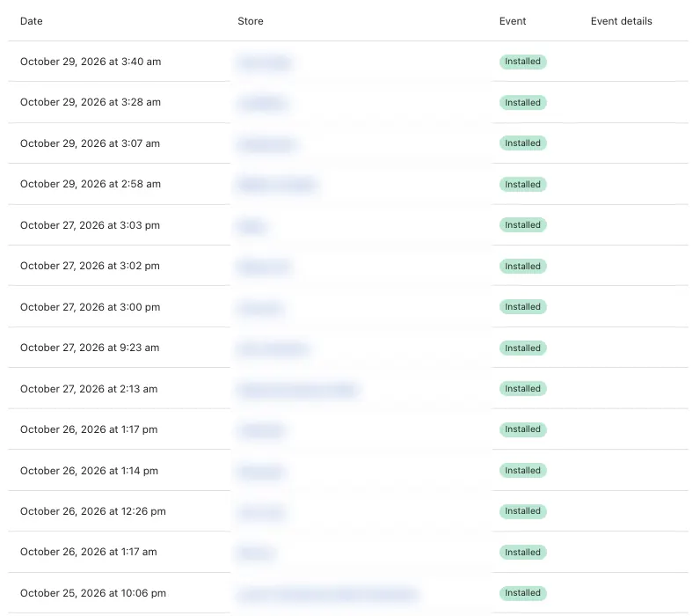Open blurred store link in 3:02 pm row
This screenshot has width=700, height=616.
click(264, 268)
